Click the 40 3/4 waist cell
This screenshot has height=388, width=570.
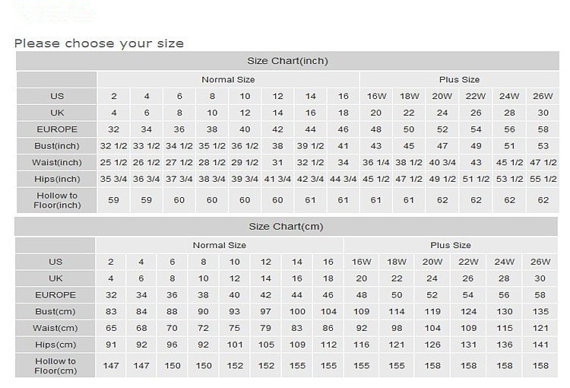click(x=442, y=163)
